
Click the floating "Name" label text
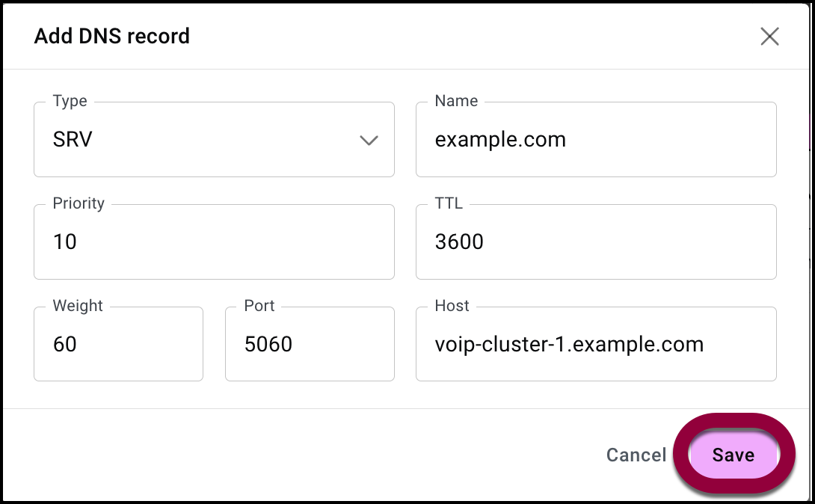pos(456,101)
